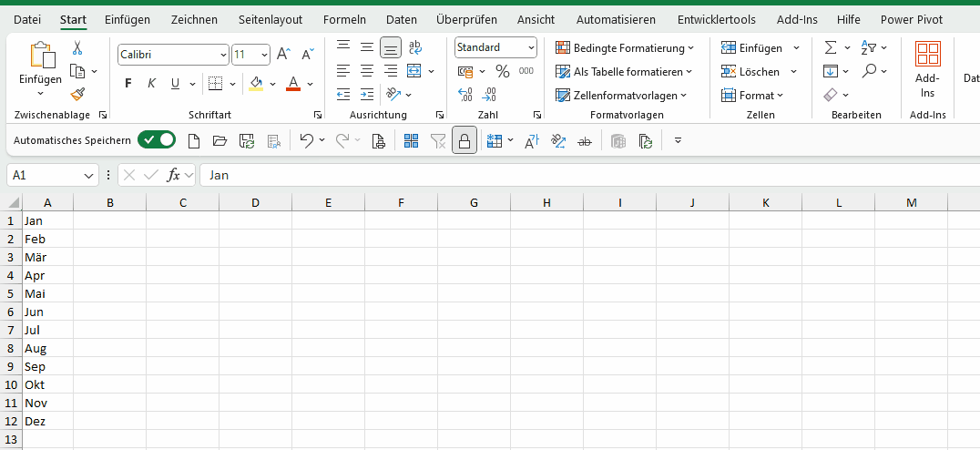
Task: Click the percent style icon
Action: pyautogui.click(x=502, y=71)
